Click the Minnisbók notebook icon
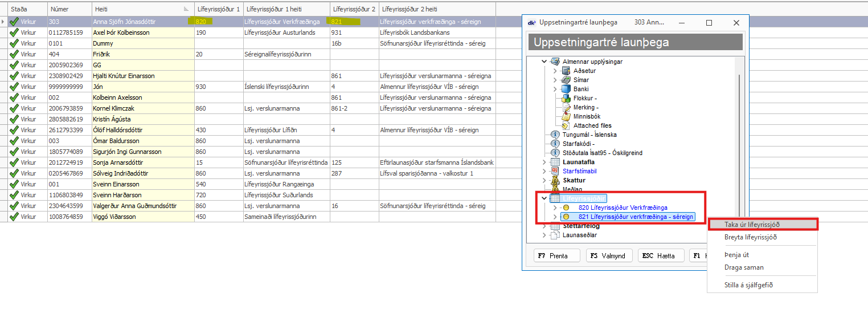 (566, 116)
